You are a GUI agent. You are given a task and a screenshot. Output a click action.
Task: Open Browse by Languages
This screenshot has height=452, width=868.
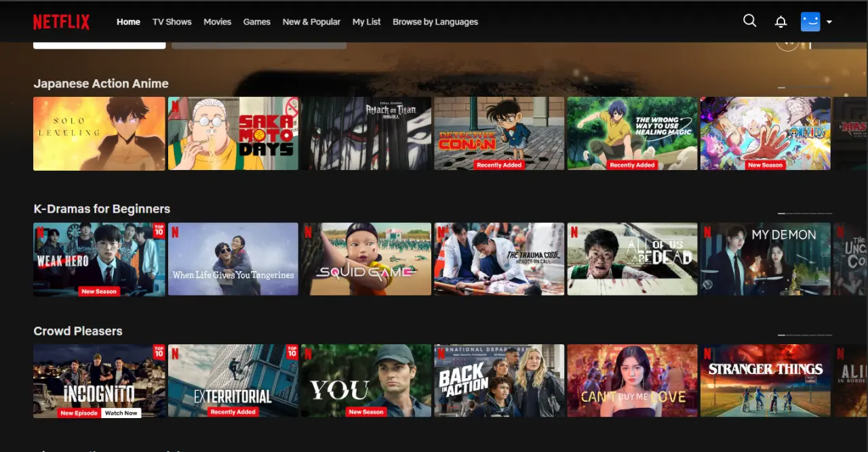pos(435,22)
